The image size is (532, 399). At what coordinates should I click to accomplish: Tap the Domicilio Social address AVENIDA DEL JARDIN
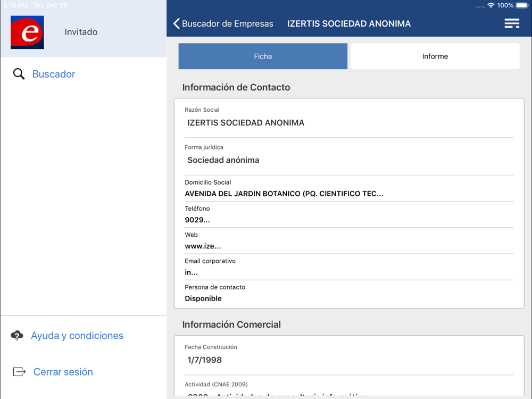click(284, 194)
